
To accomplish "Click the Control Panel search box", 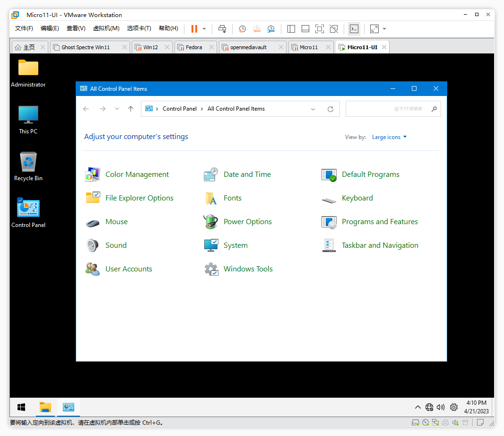I will tap(388, 109).
